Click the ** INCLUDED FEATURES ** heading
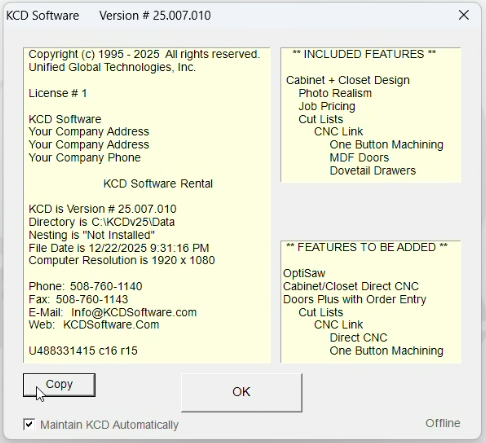 pyautogui.click(x=364, y=54)
